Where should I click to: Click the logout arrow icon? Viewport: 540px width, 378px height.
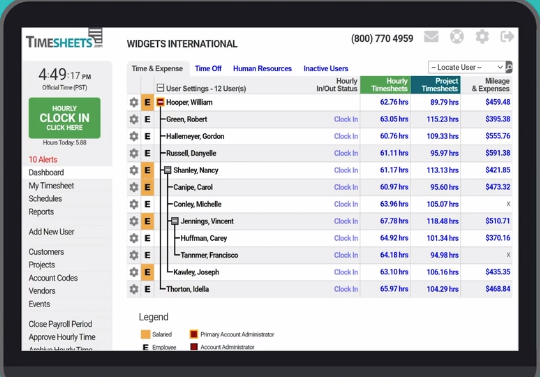(x=507, y=36)
